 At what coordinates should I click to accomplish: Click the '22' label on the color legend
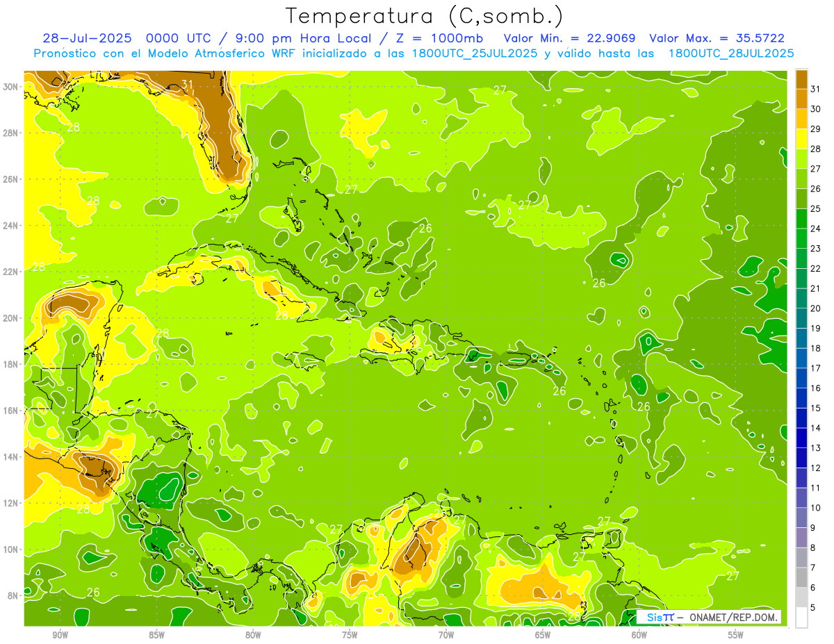[815, 268]
